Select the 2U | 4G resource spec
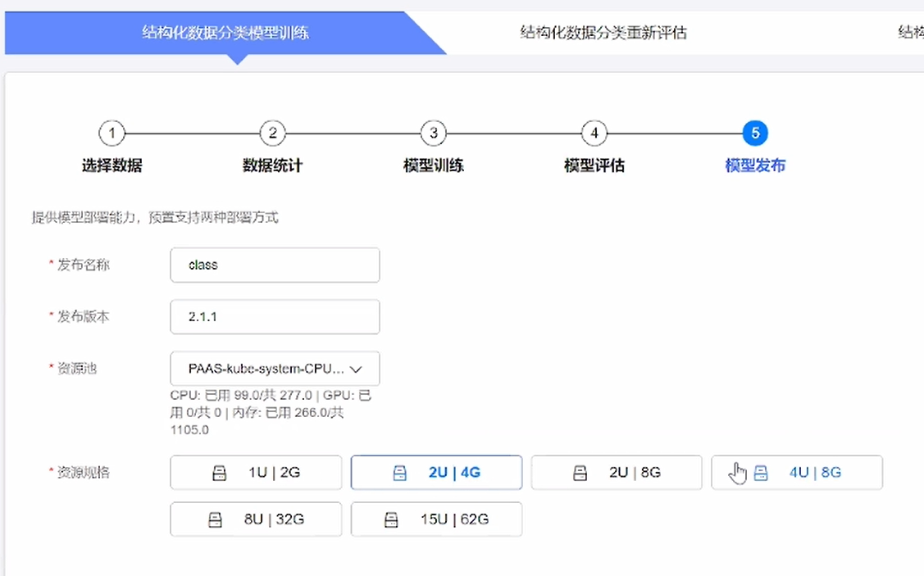 pos(437,472)
